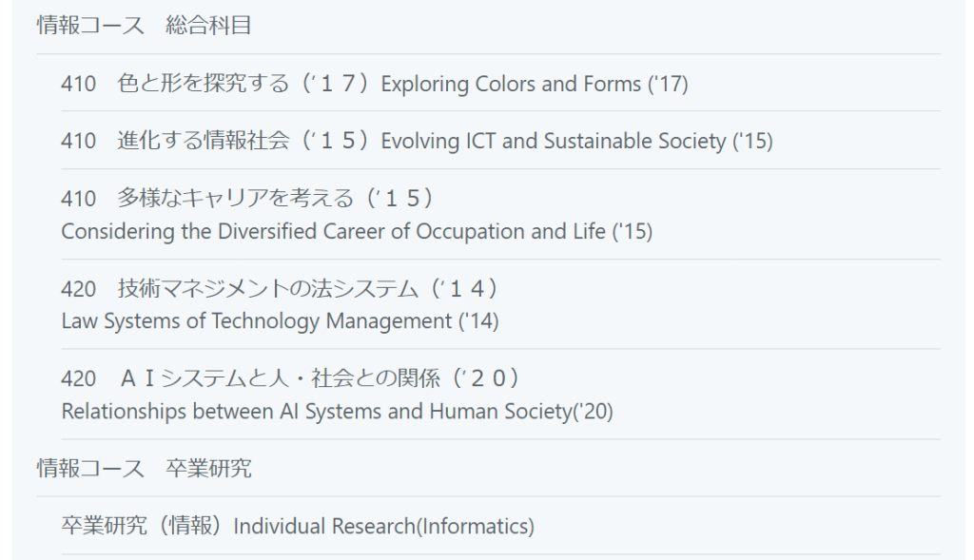Click code 420 beside ＡＩシステムと人・社会との関係

[79, 378]
